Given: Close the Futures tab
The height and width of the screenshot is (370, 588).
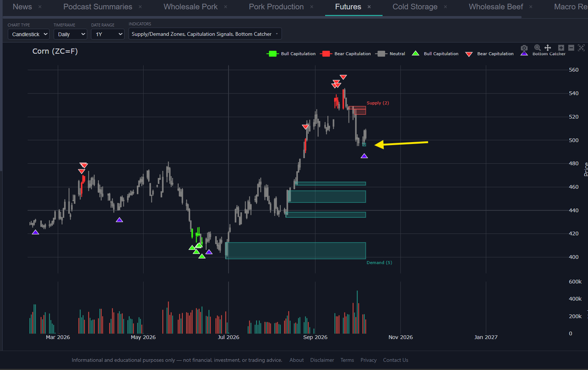Looking at the screenshot, I should [369, 7].
